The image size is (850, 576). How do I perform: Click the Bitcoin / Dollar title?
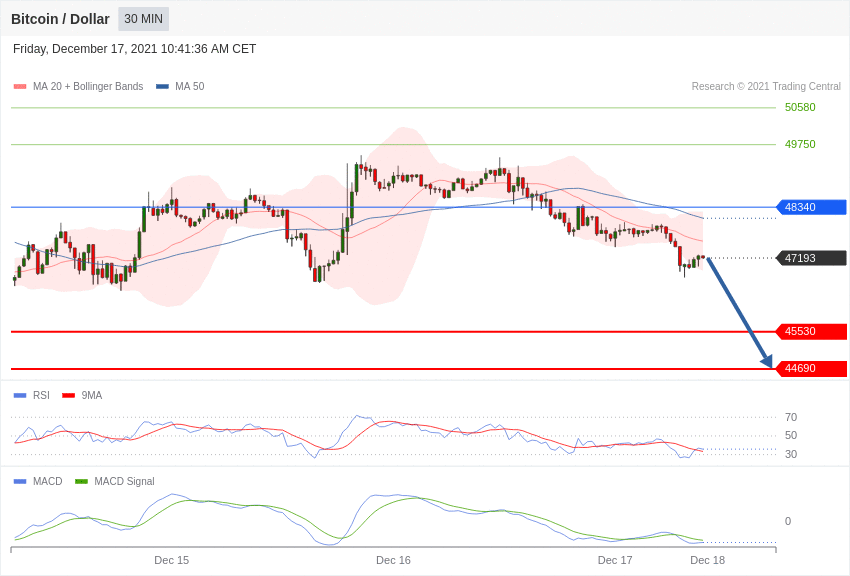coord(60,19)
